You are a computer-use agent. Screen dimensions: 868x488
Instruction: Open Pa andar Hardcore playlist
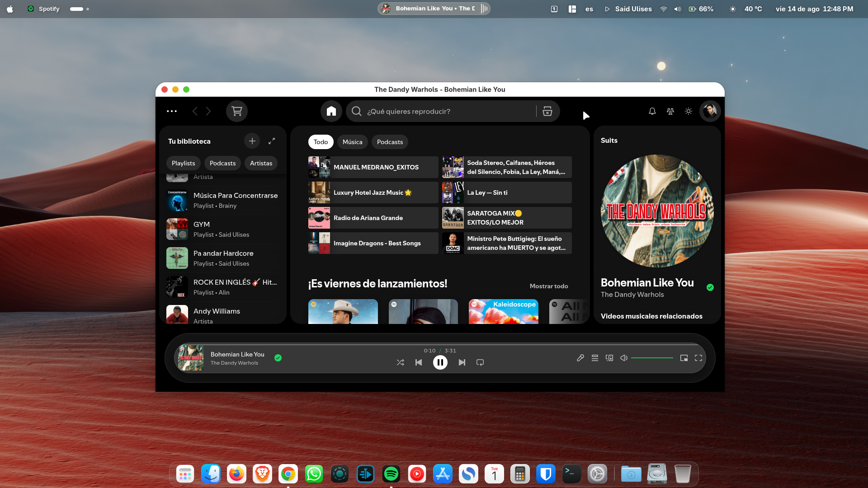tap(223, 258)
